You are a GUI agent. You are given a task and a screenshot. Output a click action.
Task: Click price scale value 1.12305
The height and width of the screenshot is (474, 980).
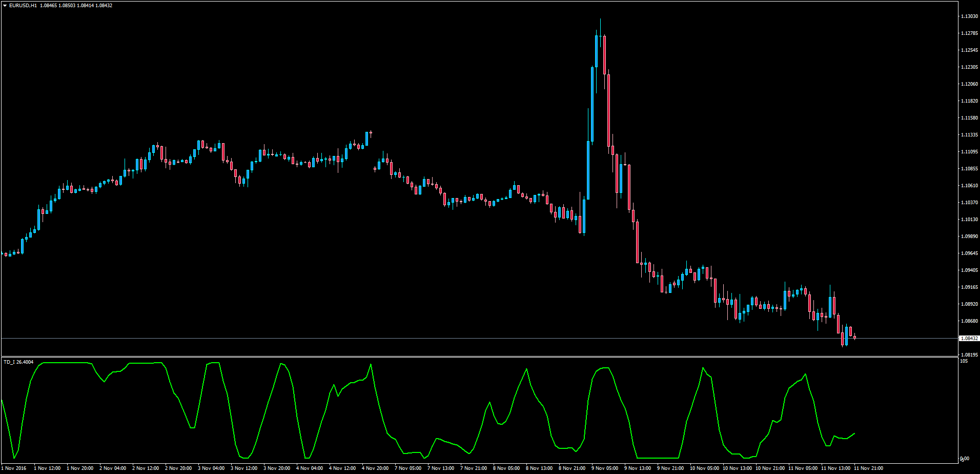pyautogui.click(x=970, y=67)
